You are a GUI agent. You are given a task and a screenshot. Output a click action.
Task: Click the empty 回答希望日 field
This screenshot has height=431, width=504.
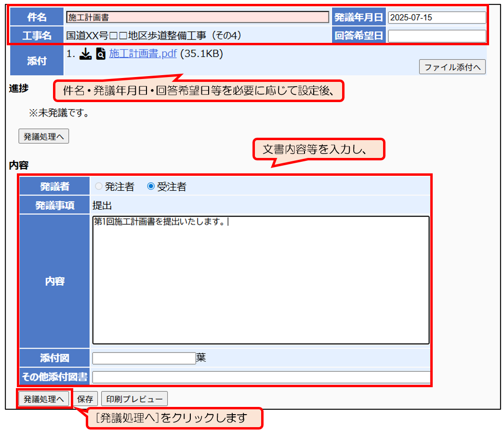(437, 36)
